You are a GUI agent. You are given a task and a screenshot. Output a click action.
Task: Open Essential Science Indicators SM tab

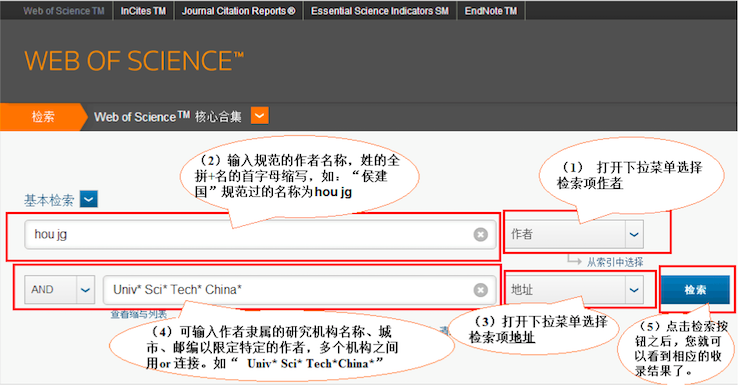click(x=380, y=11)
